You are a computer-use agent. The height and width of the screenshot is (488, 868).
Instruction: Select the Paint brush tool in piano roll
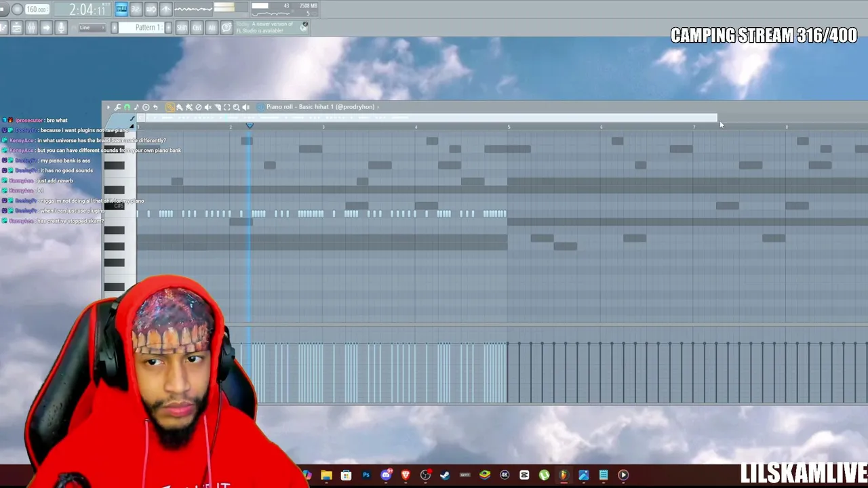point(180,107)
